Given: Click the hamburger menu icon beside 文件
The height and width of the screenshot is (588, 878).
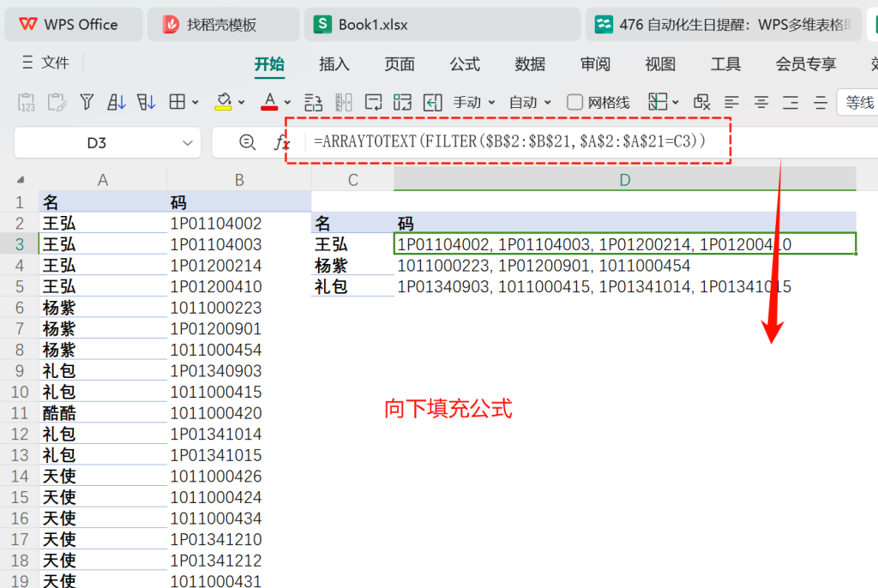Looking at the screenshot, I should (27, 63).
